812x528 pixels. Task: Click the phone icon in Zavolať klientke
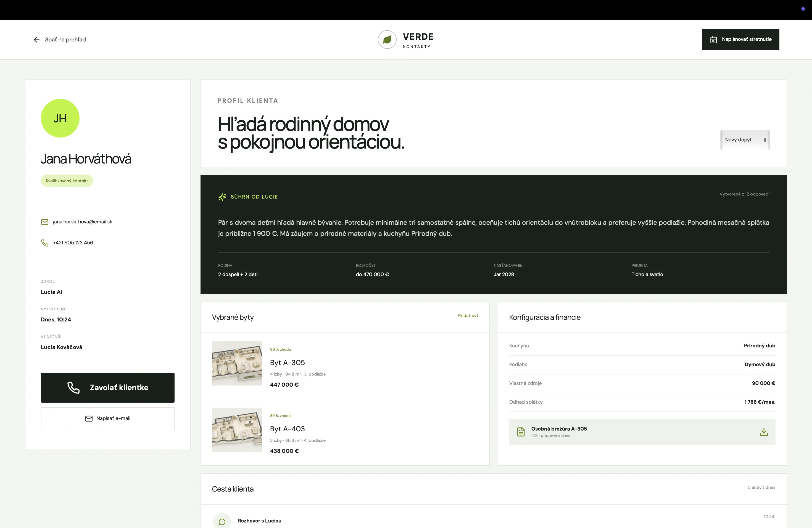click(73, 387)
